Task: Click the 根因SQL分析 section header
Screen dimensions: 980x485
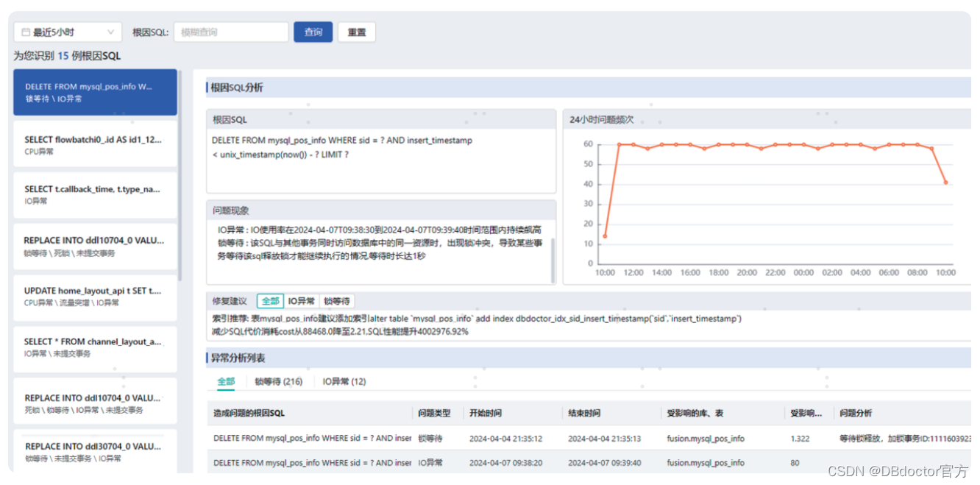Action: click(237, 88)
